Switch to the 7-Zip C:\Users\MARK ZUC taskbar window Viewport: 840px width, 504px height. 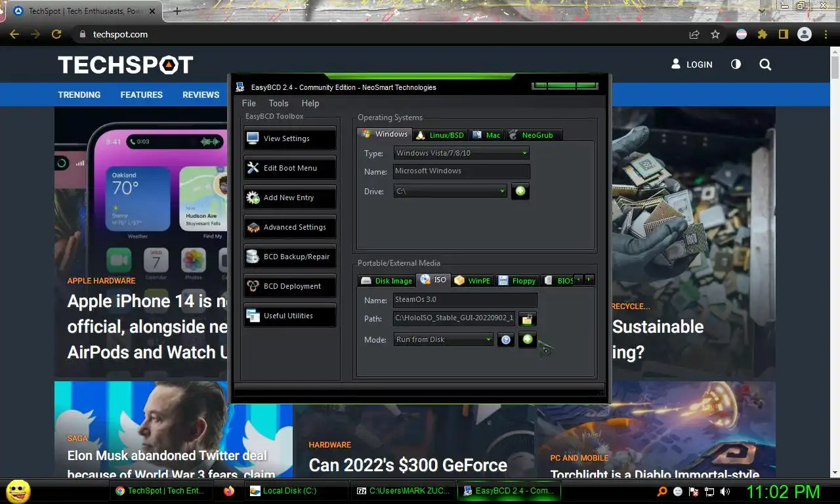[x=404, y=491]
